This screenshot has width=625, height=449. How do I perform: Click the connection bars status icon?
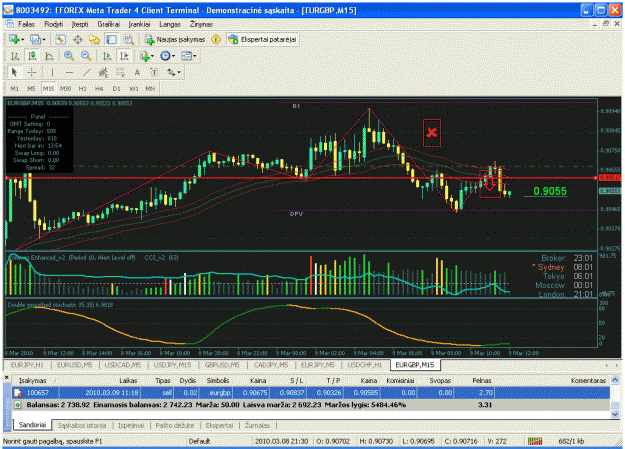click(x=535, y=441)
